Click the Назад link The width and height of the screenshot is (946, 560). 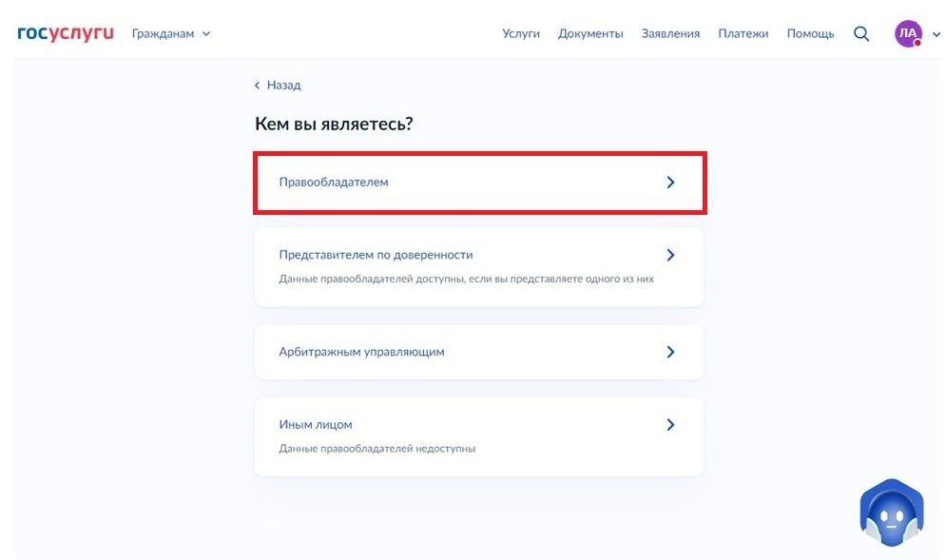click(280, 85)
